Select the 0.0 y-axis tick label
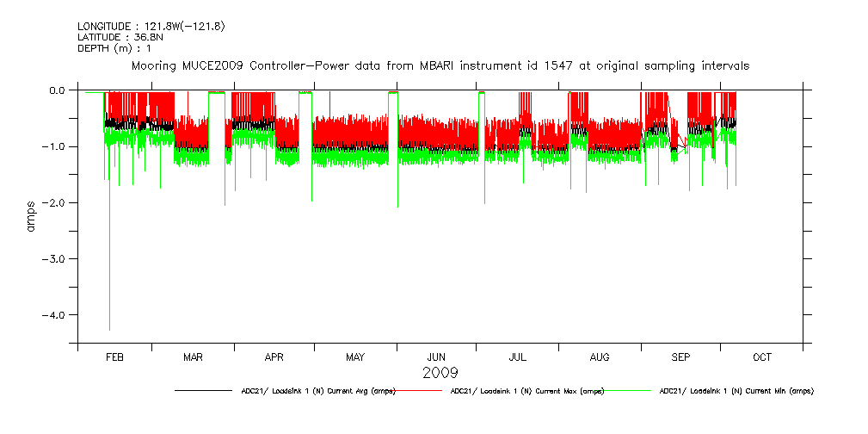This screenshot has width=868, height=434. [58, 90]
